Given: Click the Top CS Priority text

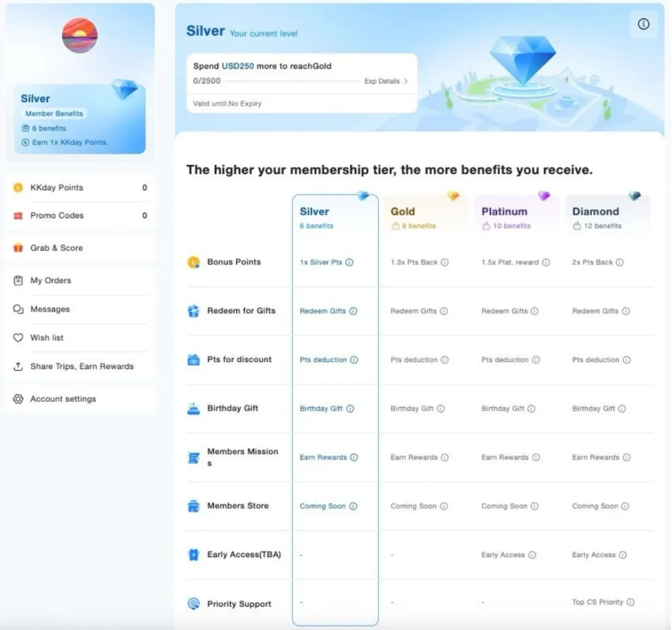Looking at the screenshot, I should tap(598, 602).
